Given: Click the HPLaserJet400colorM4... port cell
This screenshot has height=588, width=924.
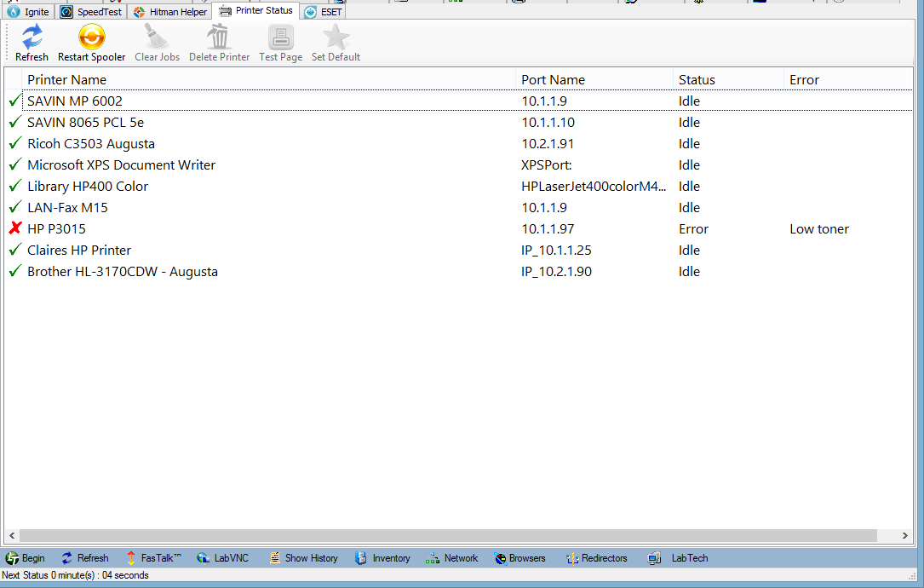Looking at the screenshot, I should tap(594, 187).
